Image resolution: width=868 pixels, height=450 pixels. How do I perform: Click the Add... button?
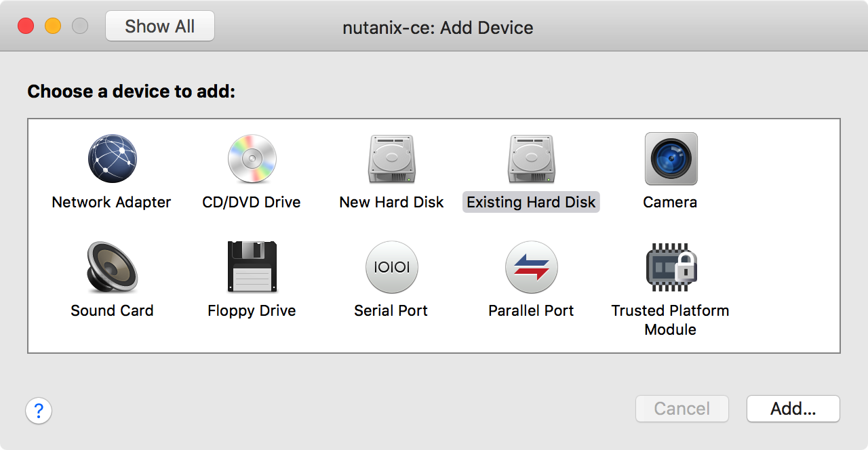(793, 409)
